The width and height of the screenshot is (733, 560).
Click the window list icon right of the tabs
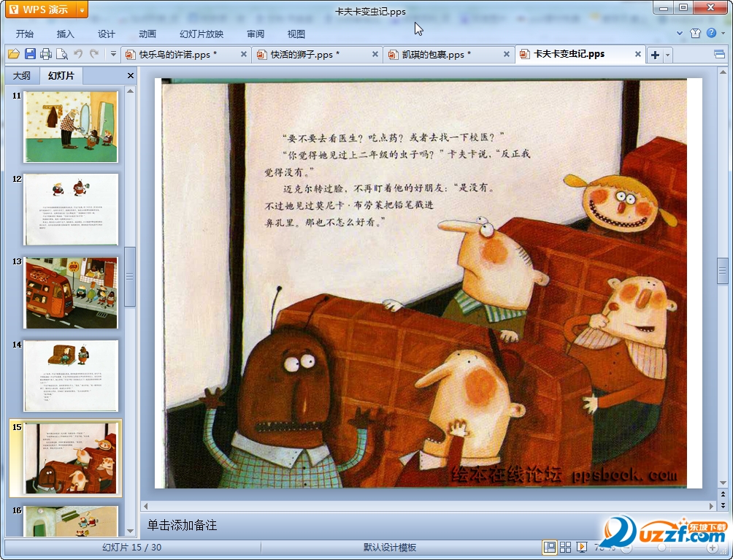719,55
